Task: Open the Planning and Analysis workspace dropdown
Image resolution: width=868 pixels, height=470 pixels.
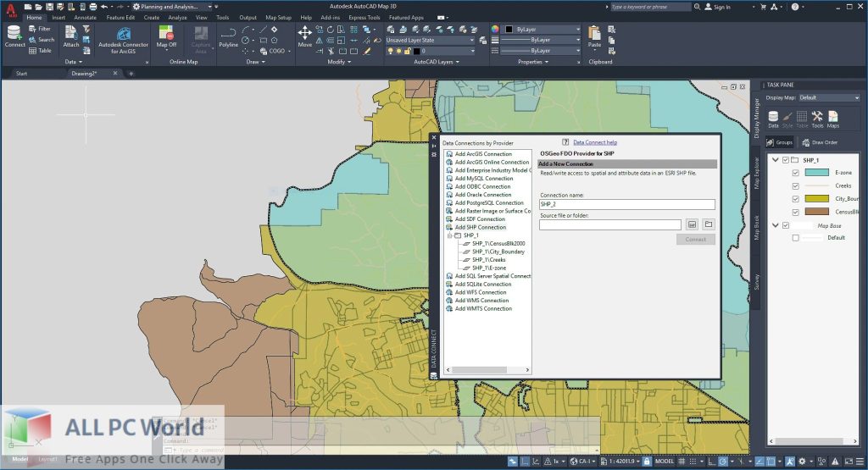Action: [x=171, y=7]
